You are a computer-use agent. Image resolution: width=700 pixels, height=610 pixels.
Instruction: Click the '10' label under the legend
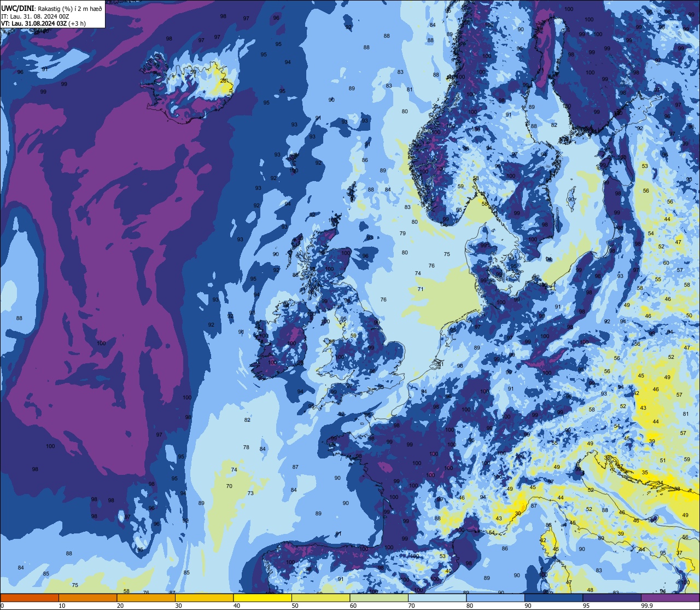(62, 606)
